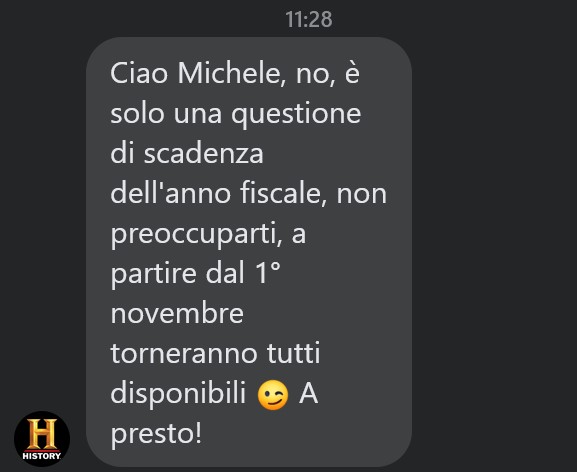
Task: Click the word 'presto!' ending the message
Action: [x=156, y=434]
